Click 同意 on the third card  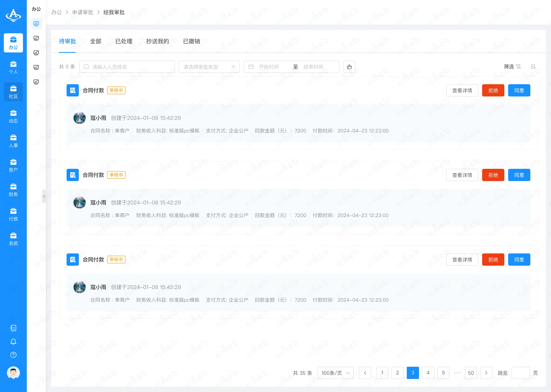point(519,260)
